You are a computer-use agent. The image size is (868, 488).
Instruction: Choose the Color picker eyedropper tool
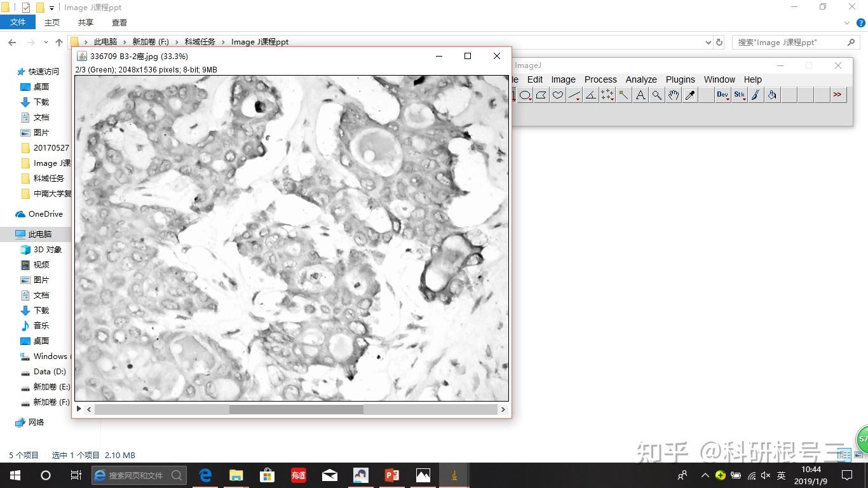pos(690,95)
